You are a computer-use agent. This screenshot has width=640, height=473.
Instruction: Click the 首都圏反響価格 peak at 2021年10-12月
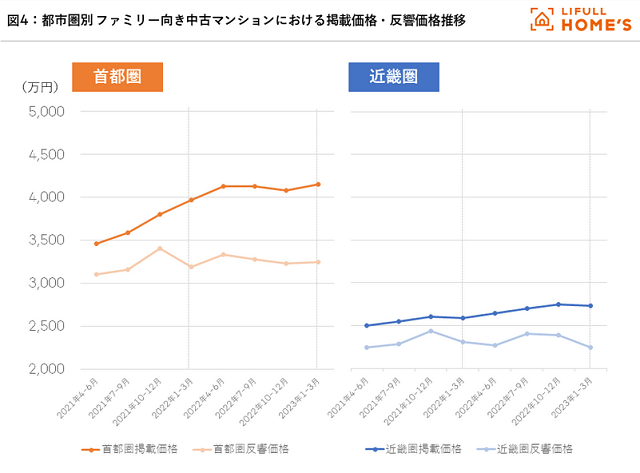click(160, 248)
